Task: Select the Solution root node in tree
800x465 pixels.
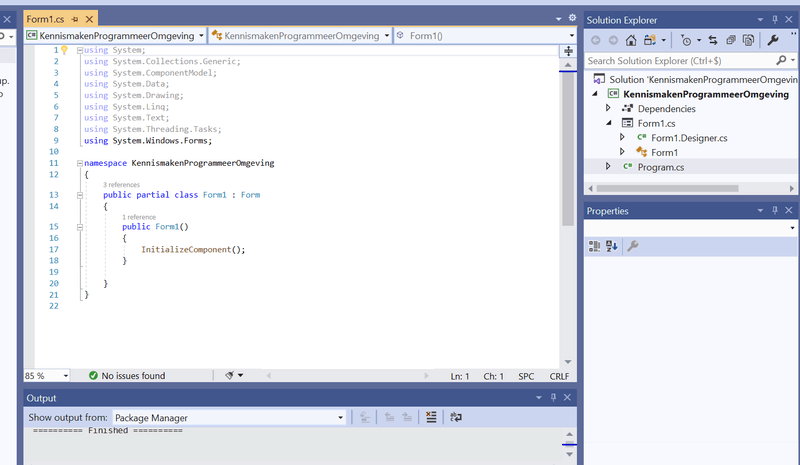Action: point(703,80)
